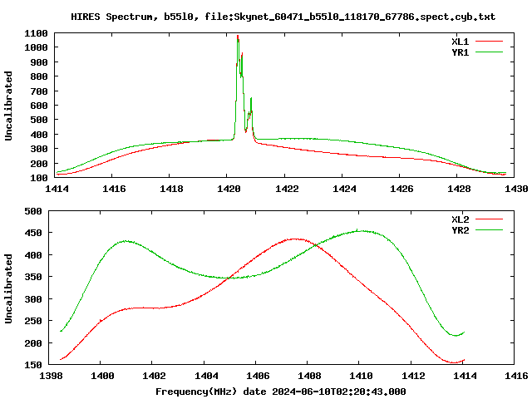532x399 pixels.
Task: Click the 350 y-axis tick label
Action: pyautogui.click(x=33, y=277)
